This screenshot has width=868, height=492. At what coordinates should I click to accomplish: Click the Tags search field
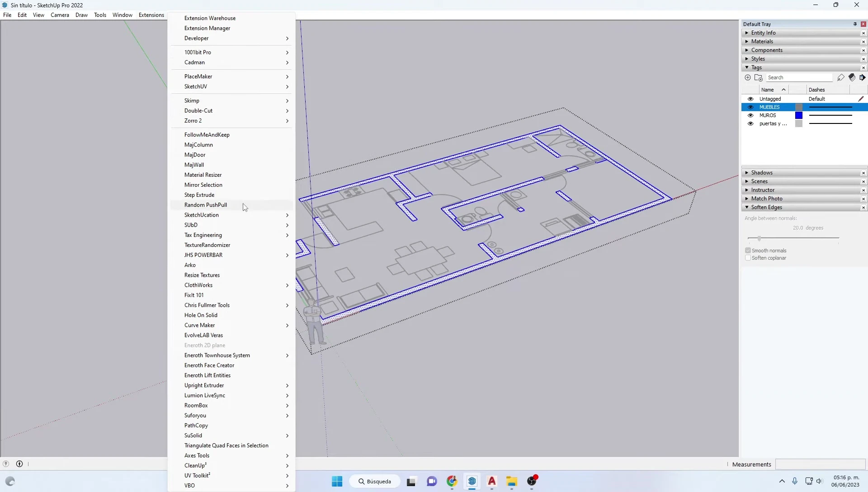click(x=799, y=78)
